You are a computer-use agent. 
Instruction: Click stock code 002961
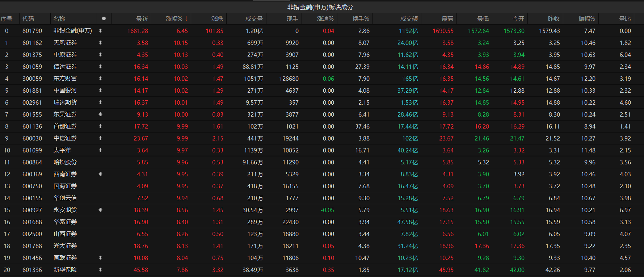point(32,102)
